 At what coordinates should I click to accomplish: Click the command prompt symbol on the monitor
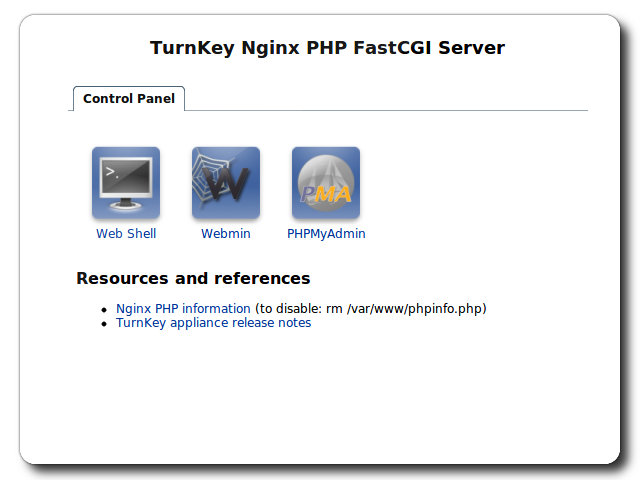(x=113, y=171)
